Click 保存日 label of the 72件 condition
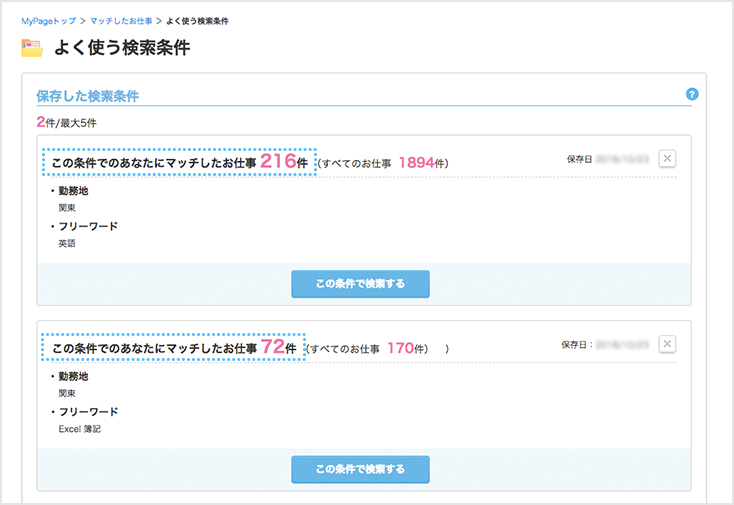 577,344
